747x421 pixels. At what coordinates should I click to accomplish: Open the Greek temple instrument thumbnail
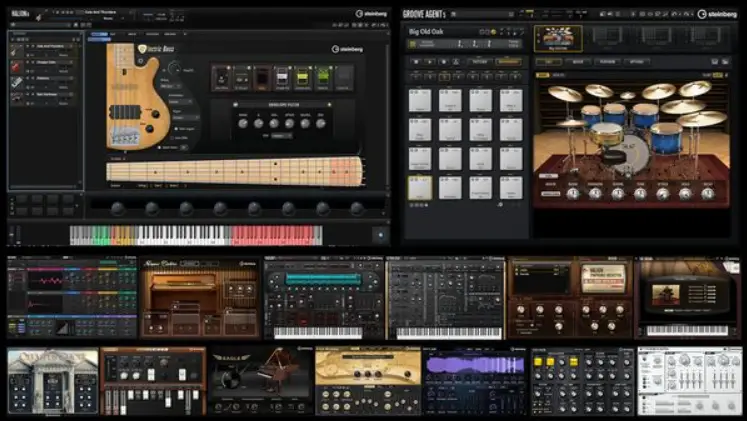pyautogui.click(x=52, y=381)
